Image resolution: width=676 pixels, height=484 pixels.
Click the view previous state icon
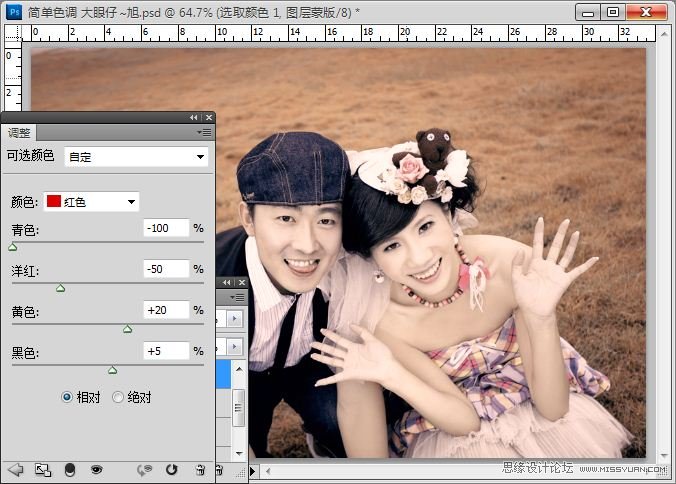pos(144,470)
